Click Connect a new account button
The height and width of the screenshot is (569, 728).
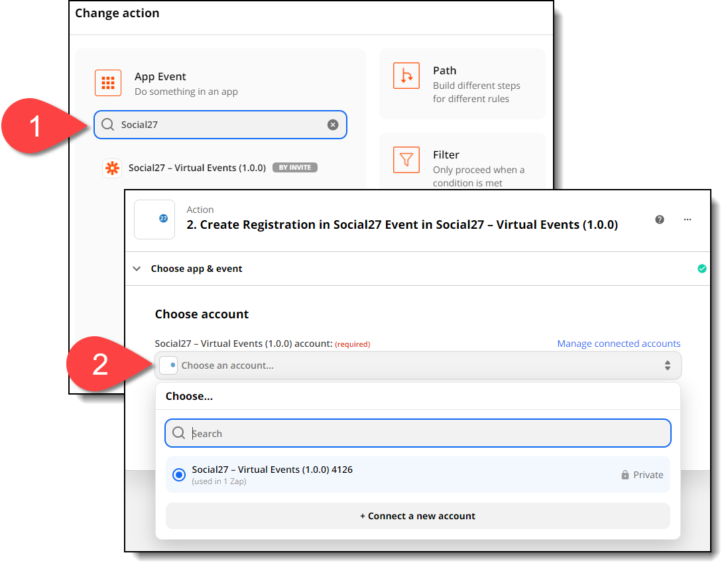coord(418,516)
